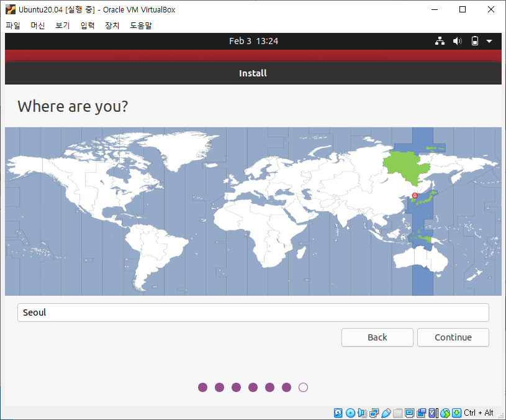Open the hard disk activity indicator
506x420 pixels.
tap(338, 413)
